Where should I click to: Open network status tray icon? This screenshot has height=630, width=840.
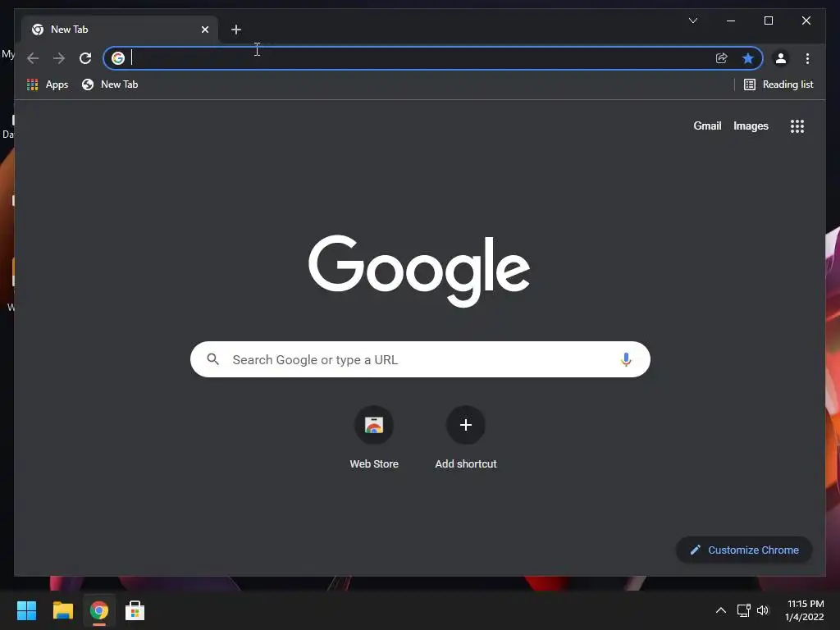743,610
